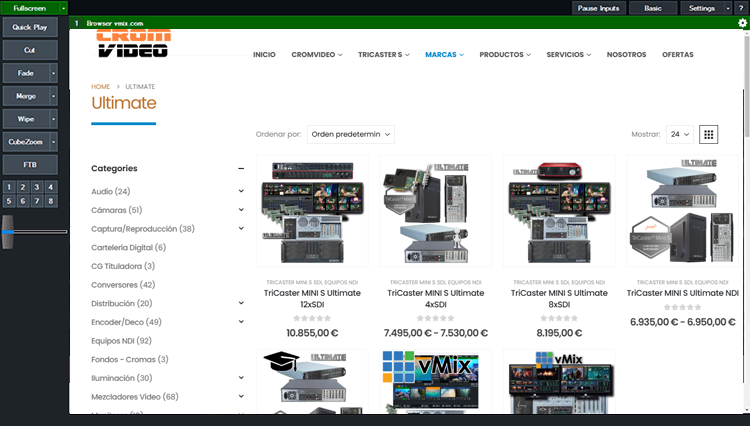Select overlay button 8
The width and height of the screenshot is (750, 426).
(50, 201)
